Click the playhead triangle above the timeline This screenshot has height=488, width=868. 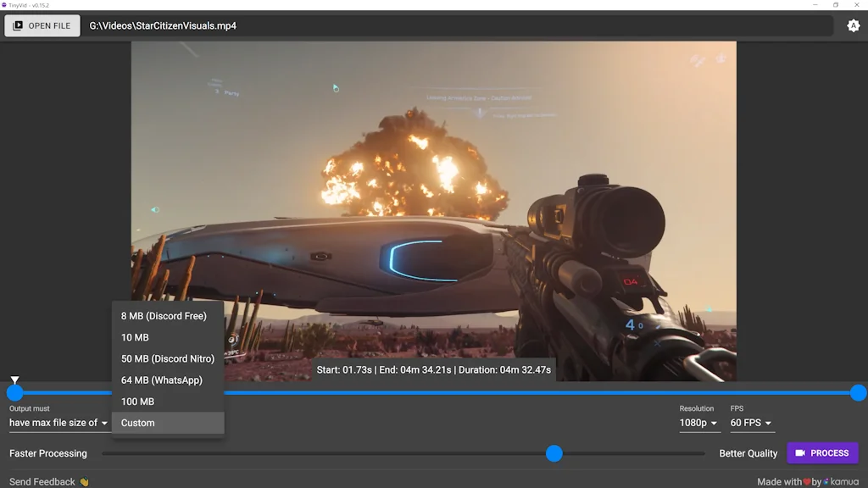pos(14,380)
